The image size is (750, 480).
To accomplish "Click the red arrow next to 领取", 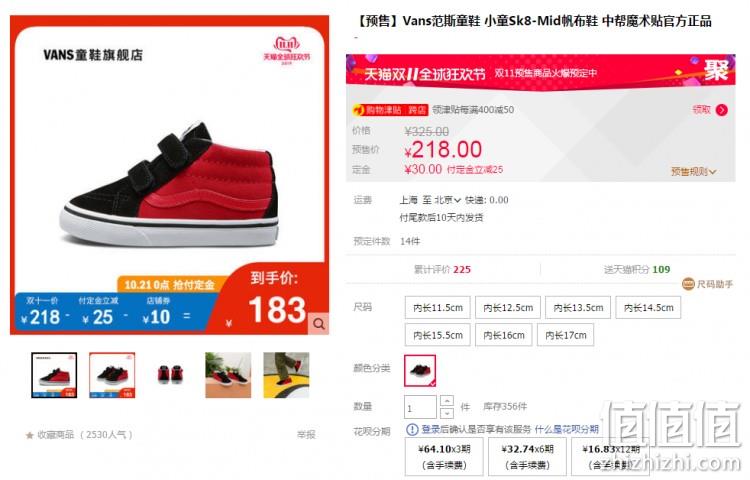I will [x=721, y=110].
